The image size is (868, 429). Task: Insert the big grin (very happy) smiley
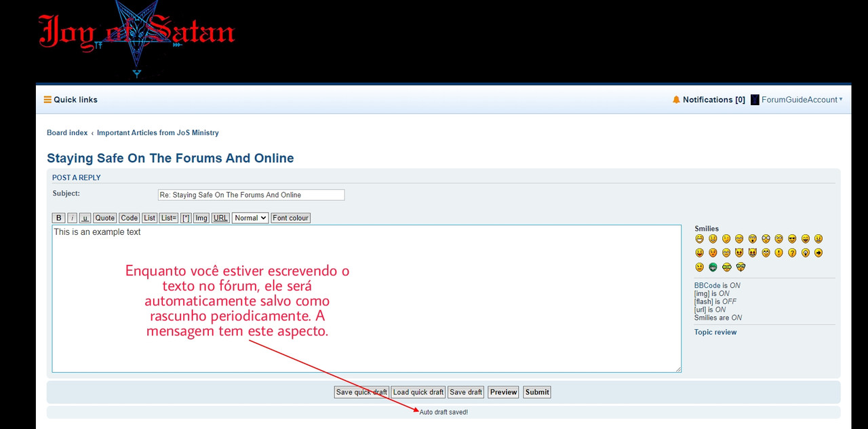click(x=699, y=239)
